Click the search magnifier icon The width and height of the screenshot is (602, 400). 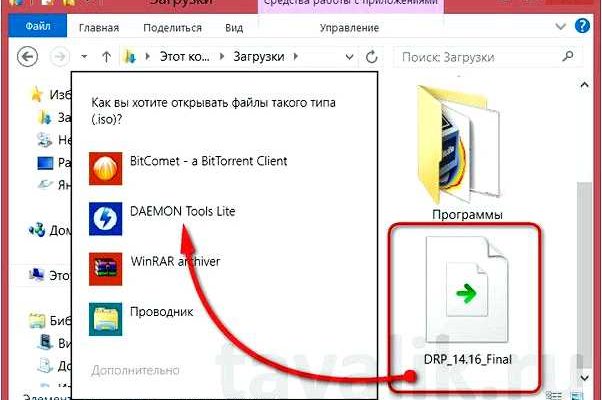(568, 57)
